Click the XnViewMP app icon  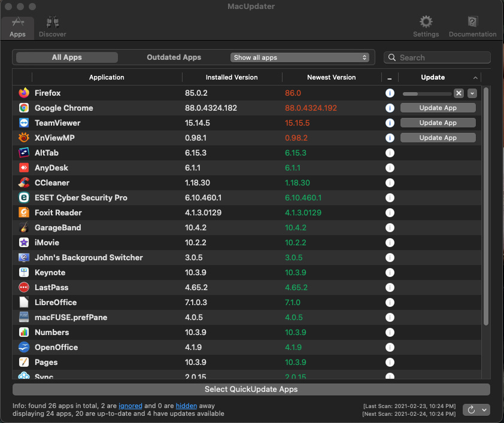pos(24,138)
